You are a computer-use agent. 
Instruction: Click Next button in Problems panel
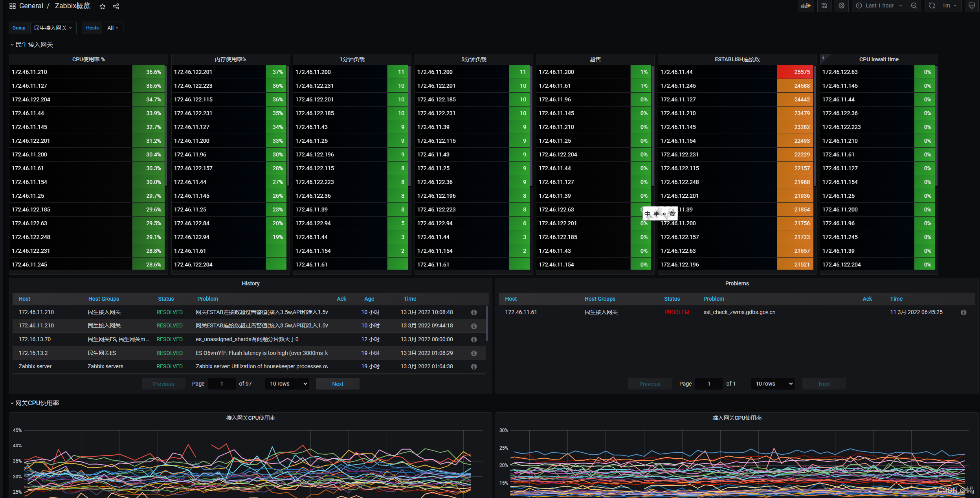pyautogui.click(x=824, y=384)
